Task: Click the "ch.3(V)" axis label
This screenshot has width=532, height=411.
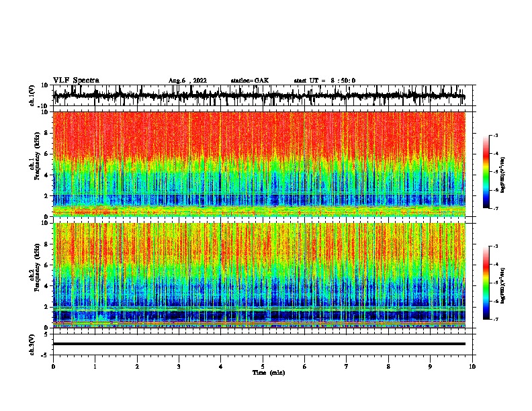Action: pos(32,345)
